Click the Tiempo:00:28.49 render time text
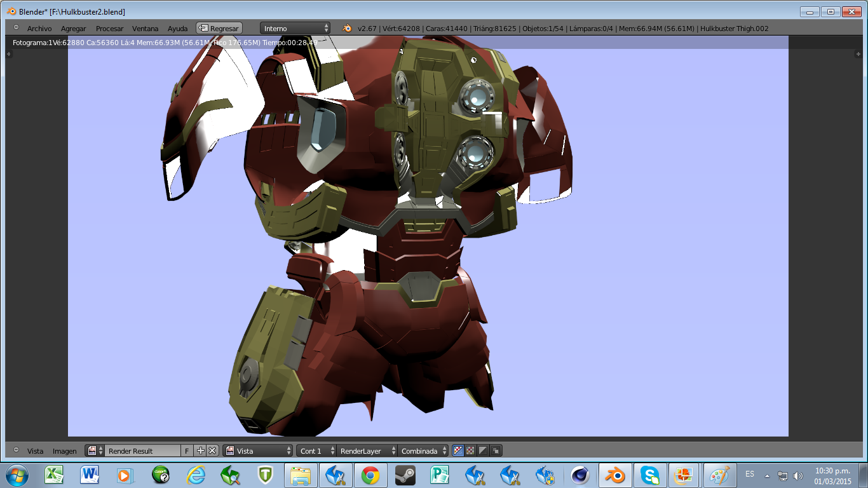868x488 pixels. point(290,43)
